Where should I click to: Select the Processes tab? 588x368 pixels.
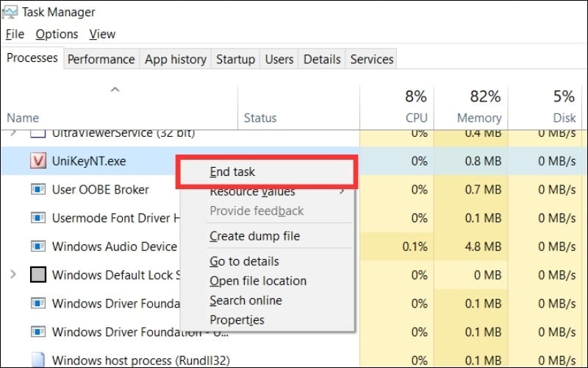pos(32,58)
